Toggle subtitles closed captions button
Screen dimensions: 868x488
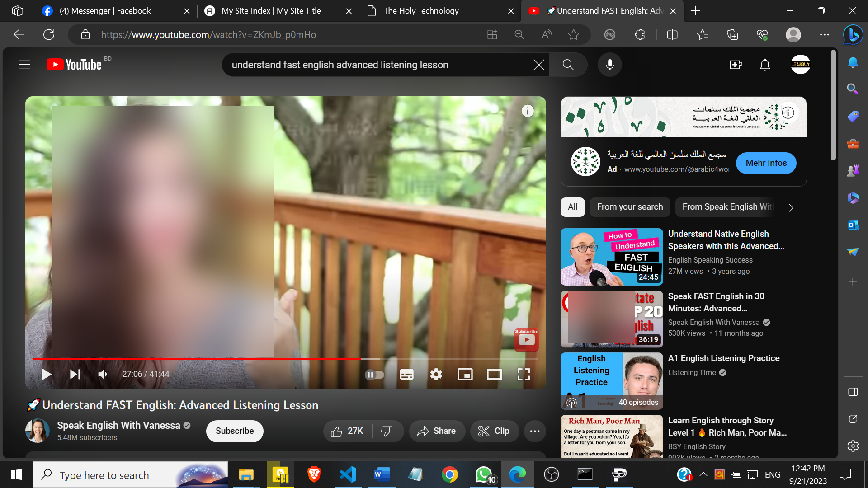(x=406, y=374)
